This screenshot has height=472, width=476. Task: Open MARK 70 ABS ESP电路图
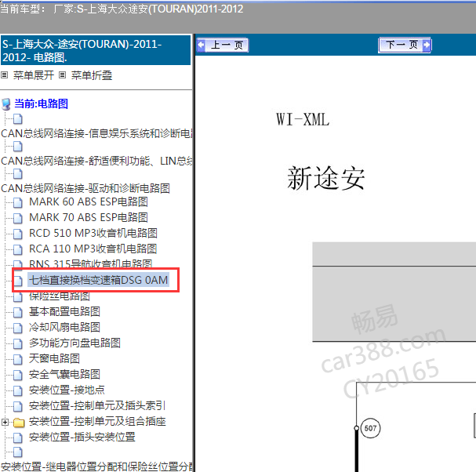click(89, 218)
